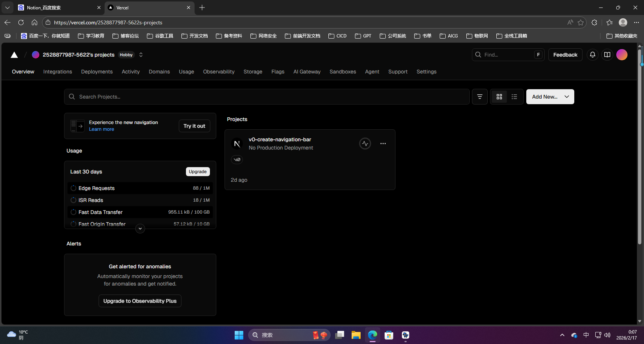Viewport: 644px width, 344px height.
Task: Click the Edge Requests usage row
Action: 140,188
